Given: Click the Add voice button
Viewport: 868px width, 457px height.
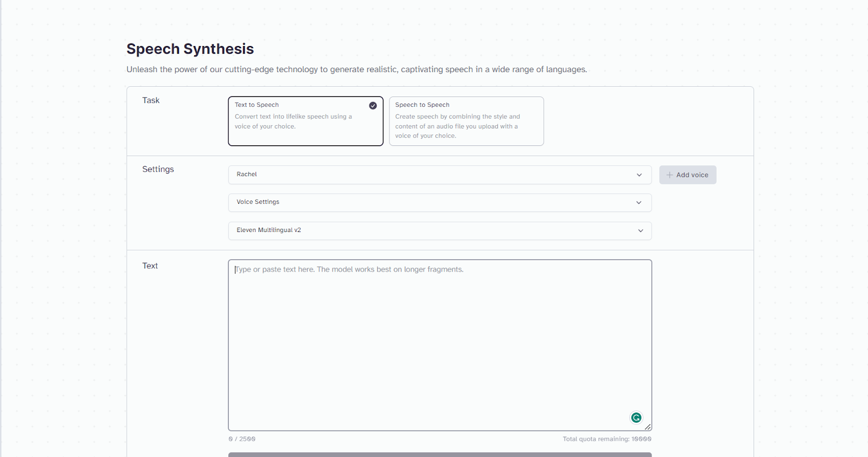Looking at the screenshot, I should pos(687,175).
